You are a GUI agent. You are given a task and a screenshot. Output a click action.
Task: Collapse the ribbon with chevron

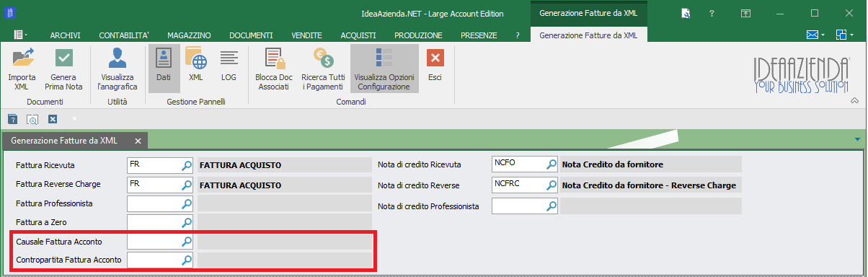click(x=854, y=101)
